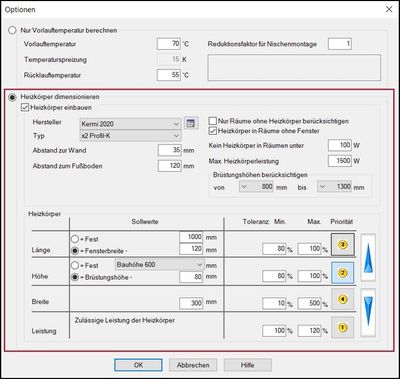
Task: Confirm with OK button
Action: click(x=138, y=365)
